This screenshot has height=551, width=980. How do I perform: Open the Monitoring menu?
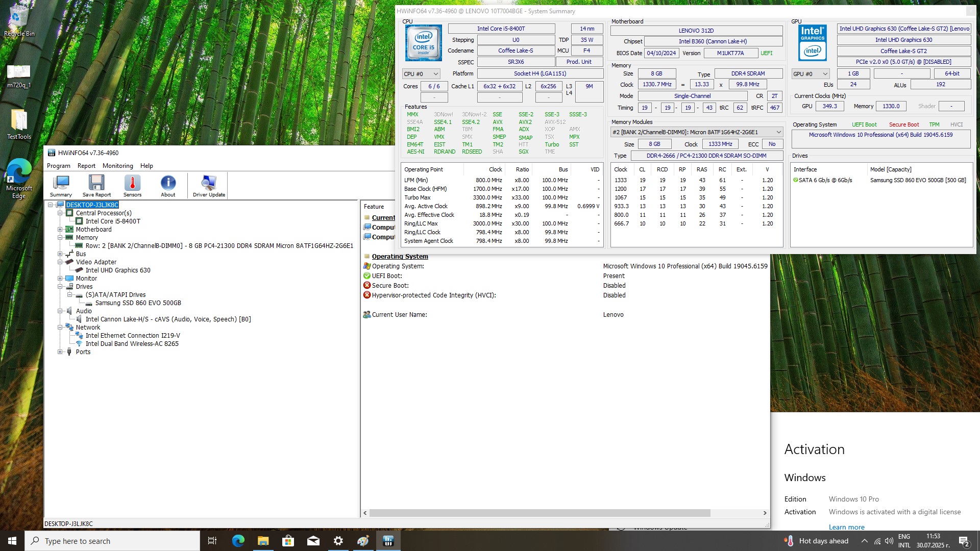118,166
